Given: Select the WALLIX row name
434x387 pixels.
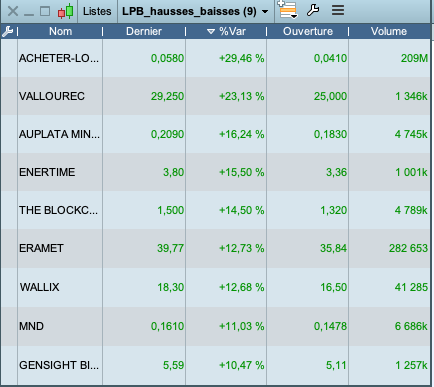Looking at the screenshot, I should coord(39,287).
